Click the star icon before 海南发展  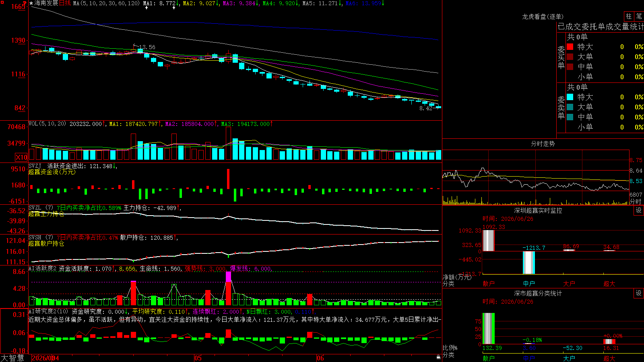tap(31, 3)
